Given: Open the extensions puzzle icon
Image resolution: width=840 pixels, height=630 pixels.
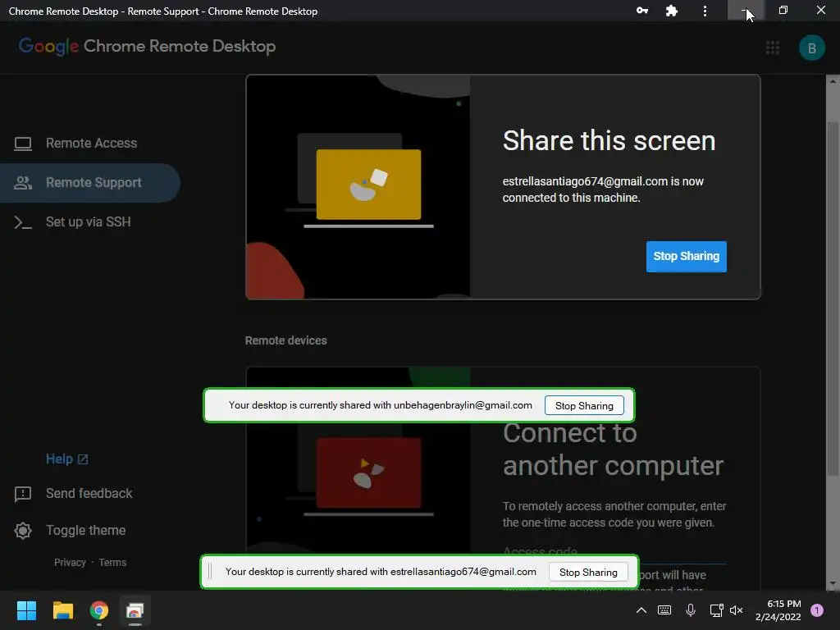Looking at the screenshot, I should 671,11.
